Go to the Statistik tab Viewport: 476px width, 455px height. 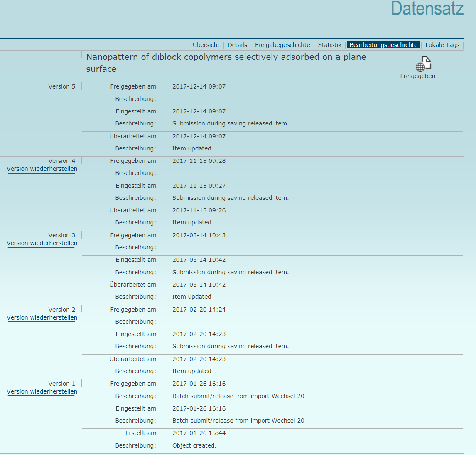point(330,45)
